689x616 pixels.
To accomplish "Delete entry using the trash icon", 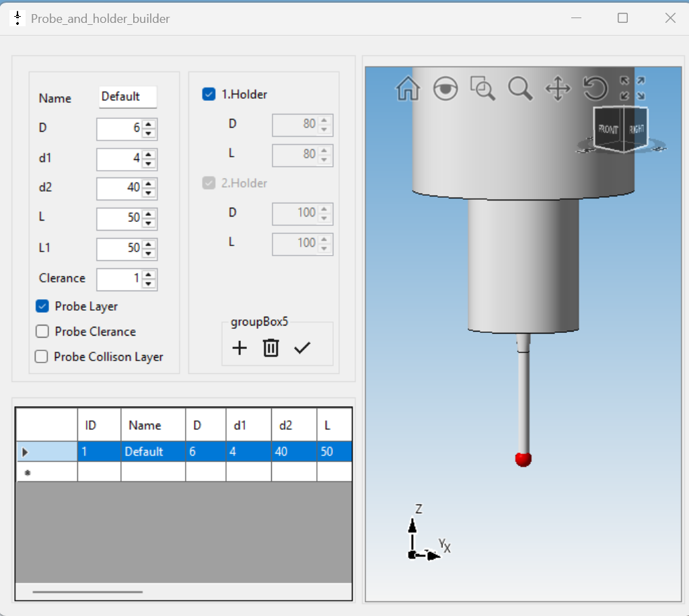I will click(x=271, y=348).
